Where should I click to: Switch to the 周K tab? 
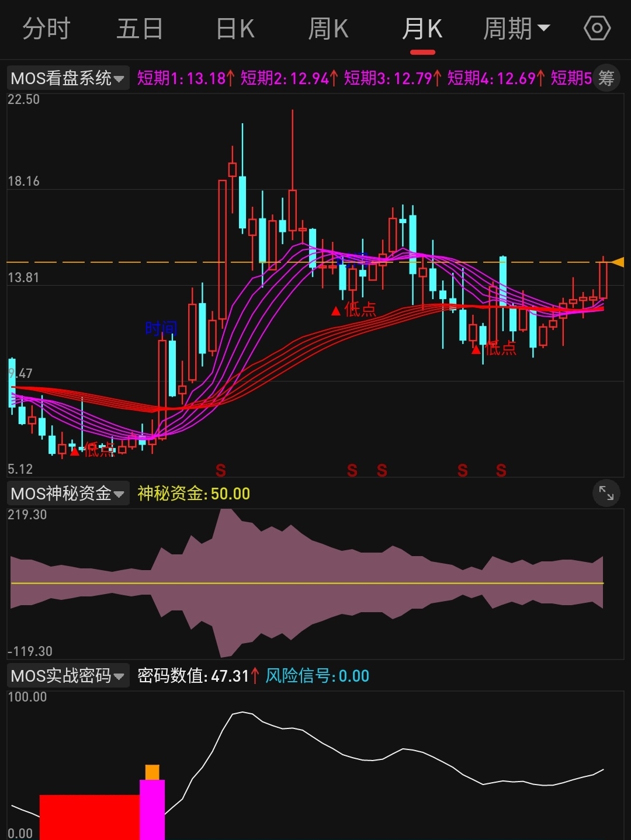click(328, 29)
